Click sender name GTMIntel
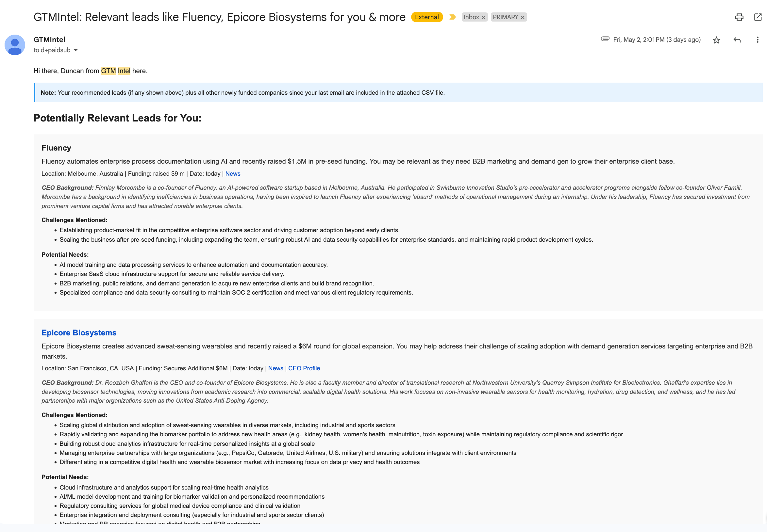Image resolution: width=767 pixels, height=532 pixels. [49, 40]
